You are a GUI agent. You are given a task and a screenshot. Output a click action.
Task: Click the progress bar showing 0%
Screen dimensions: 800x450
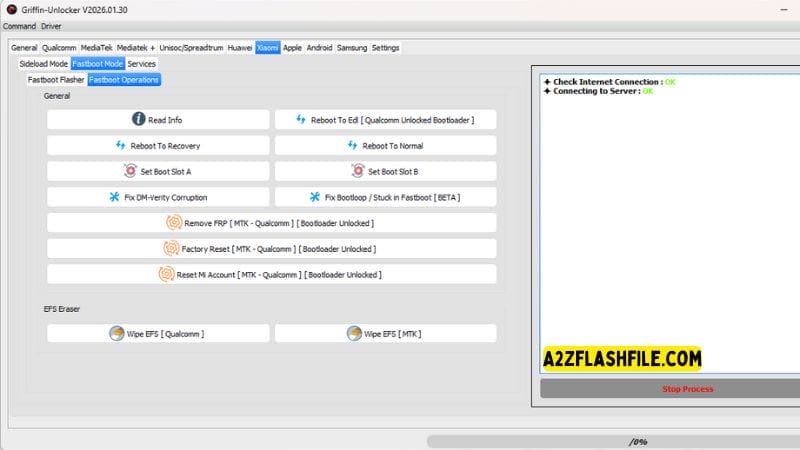pos(613,441)
